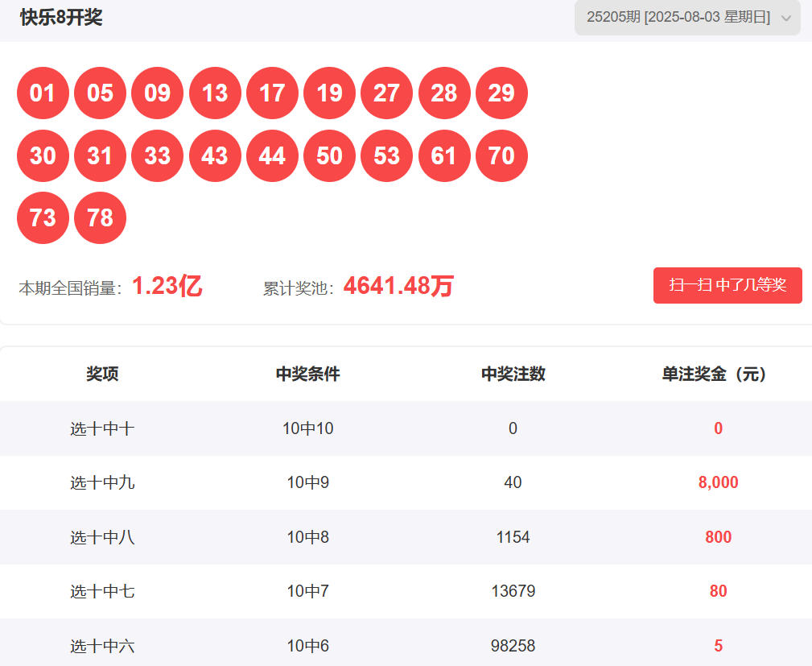The image size is (812, 666).
Task: Select the 选十中十 prize row
Action: (x=406, y=428)
